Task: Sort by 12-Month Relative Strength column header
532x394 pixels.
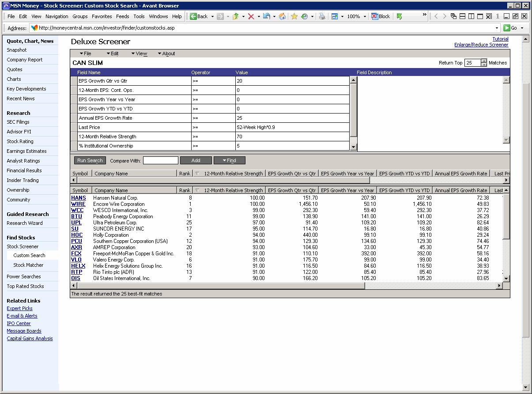Action: coord(233,190)
